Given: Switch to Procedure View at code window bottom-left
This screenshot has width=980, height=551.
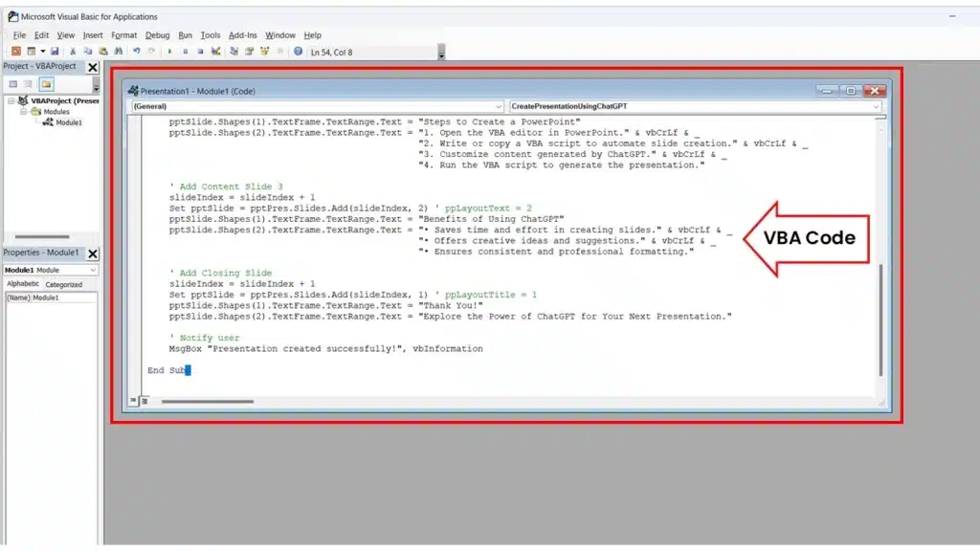Looking at the screenshot, I should [134, 401].
